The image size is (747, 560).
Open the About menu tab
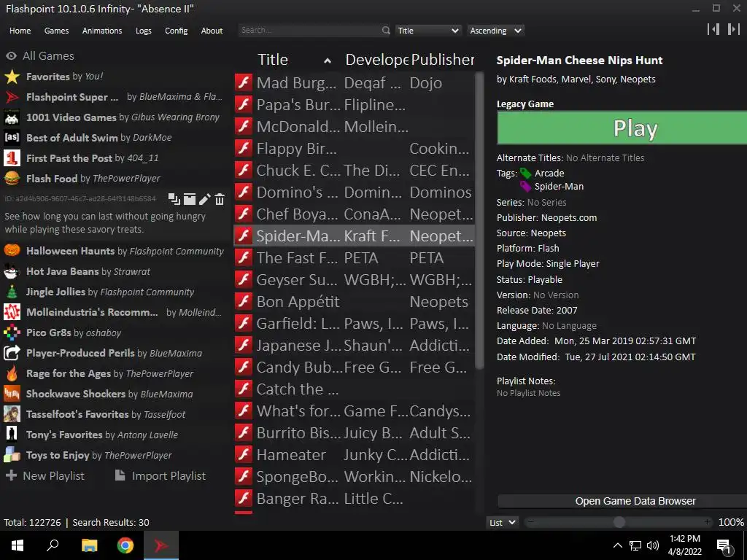(x=212, y=31)
